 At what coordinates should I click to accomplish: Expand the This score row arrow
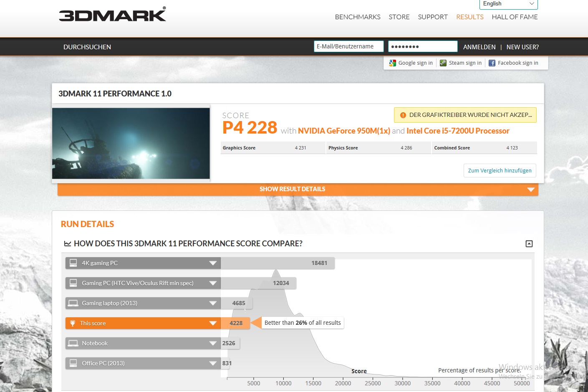coord(213,323)
